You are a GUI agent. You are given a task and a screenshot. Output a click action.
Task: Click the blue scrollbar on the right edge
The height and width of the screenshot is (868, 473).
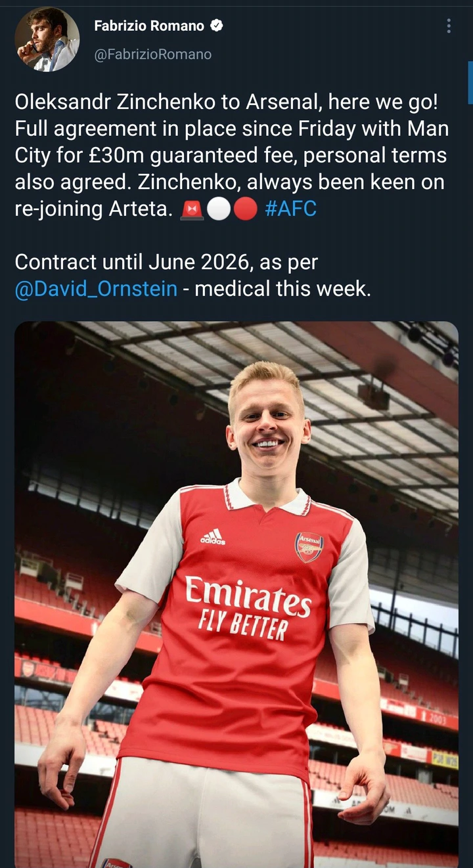(x=470, y=82)
